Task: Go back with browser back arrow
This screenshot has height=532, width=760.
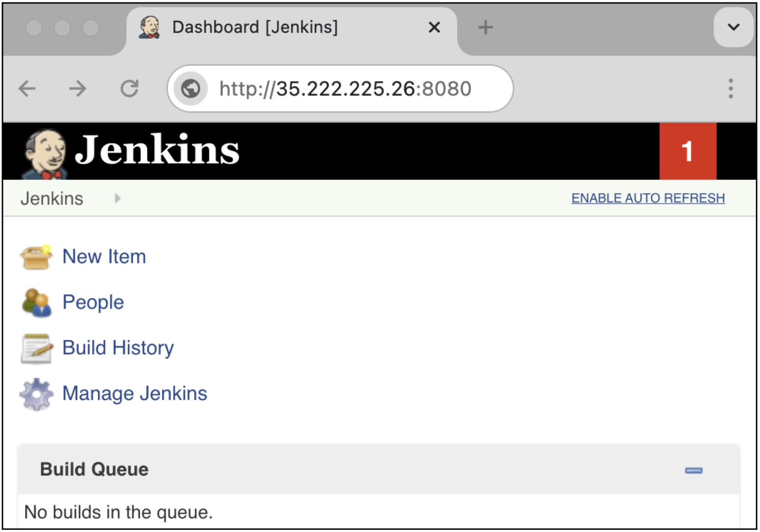Action: pyautogui.click(x=27, y=89)
